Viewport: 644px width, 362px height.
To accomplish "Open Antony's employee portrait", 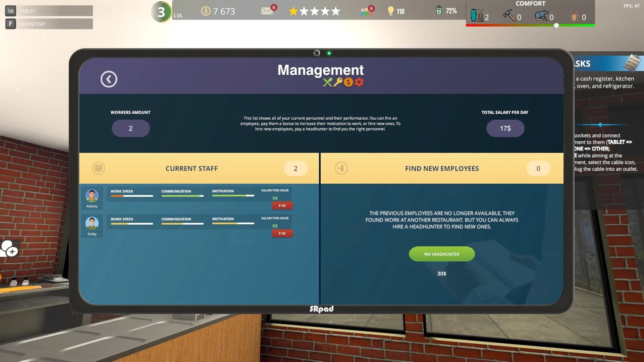I will (92, 195).
